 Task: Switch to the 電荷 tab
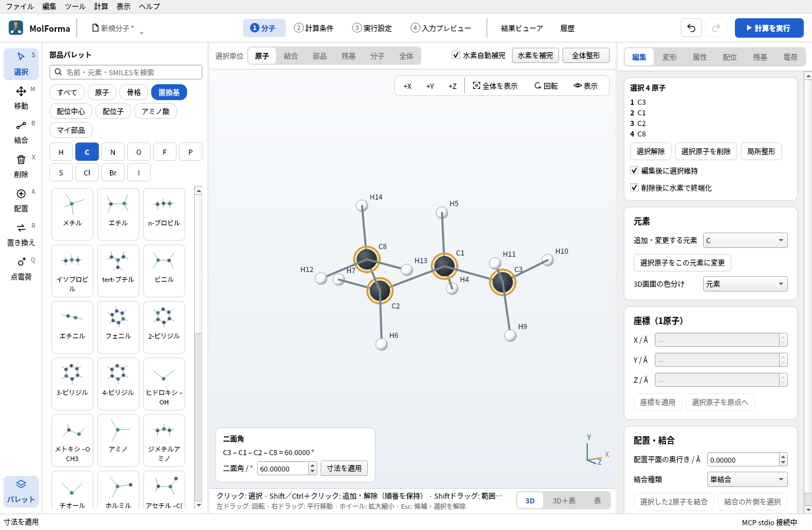[x=790, y=57]
